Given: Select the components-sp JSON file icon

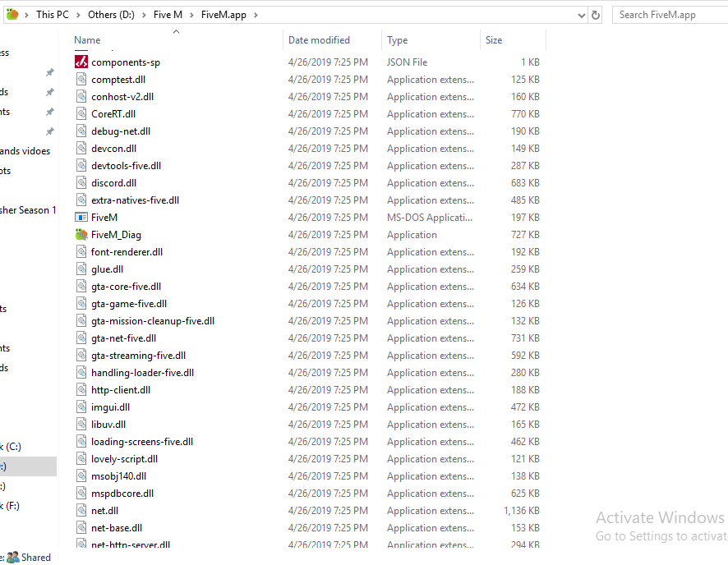Looking at the screenshot, I should click(81, 62).
